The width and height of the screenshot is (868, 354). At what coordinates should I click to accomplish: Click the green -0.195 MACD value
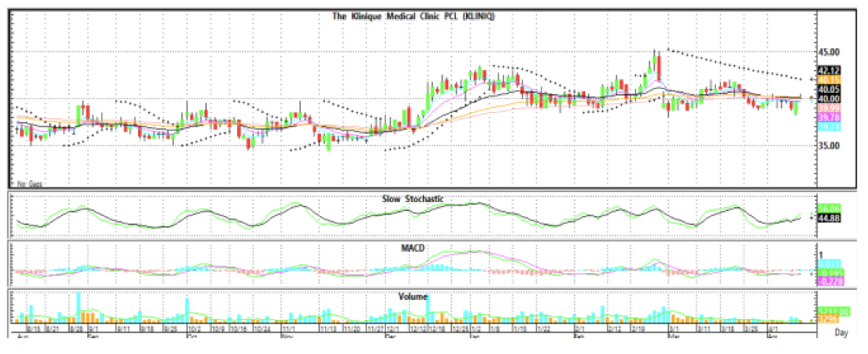coord(829,273)
